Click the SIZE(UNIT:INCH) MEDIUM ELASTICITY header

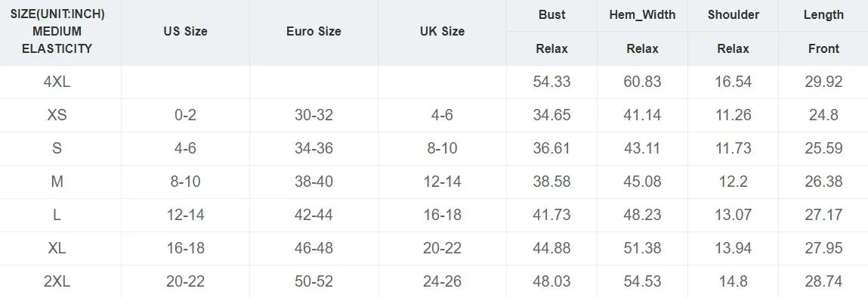pos(57,32)
